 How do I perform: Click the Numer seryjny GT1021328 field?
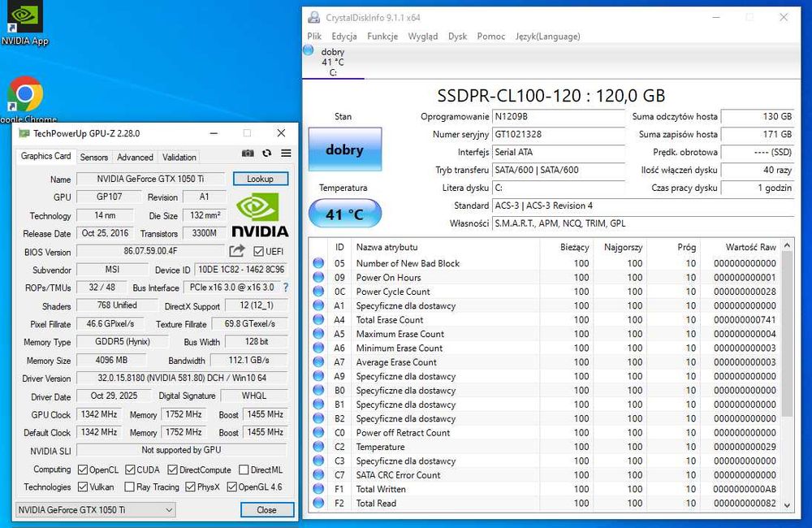pyautogui.click(x=559, y=134)
